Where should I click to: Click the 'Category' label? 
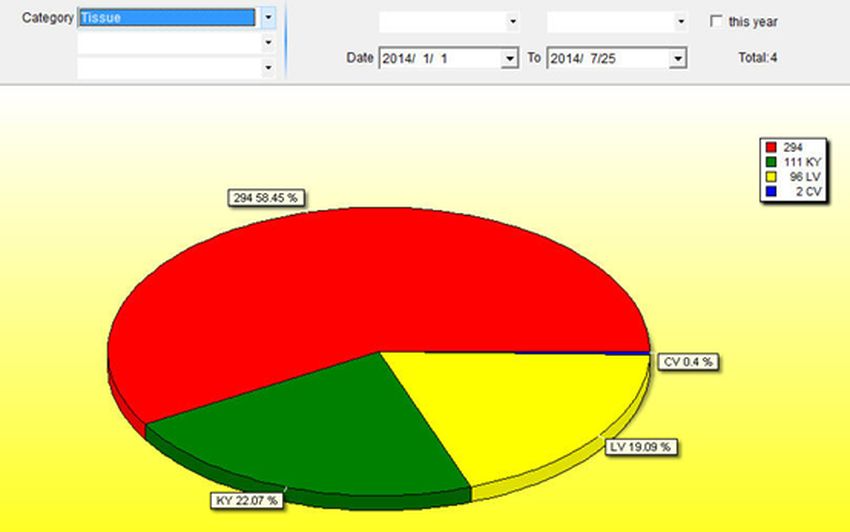[x=48, y=17]
